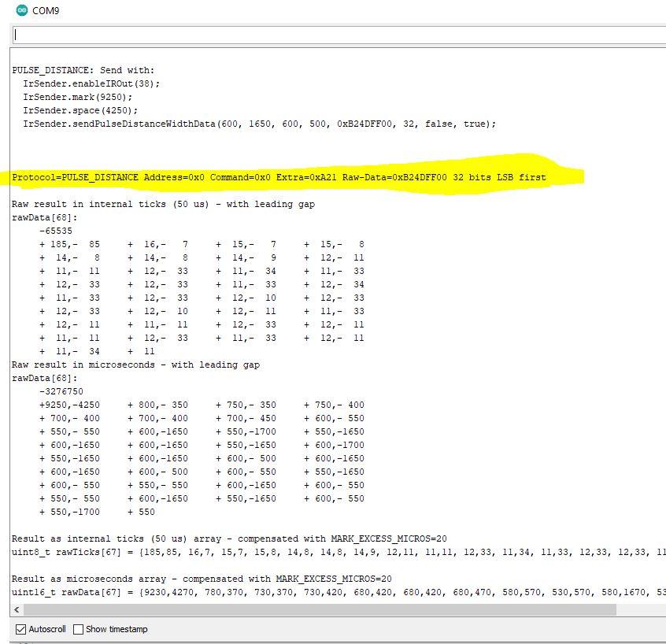The image size is (666, 644).
Task: Click 'Result as internal ticks (50 us) array' heading
Action: pos(229,539)
